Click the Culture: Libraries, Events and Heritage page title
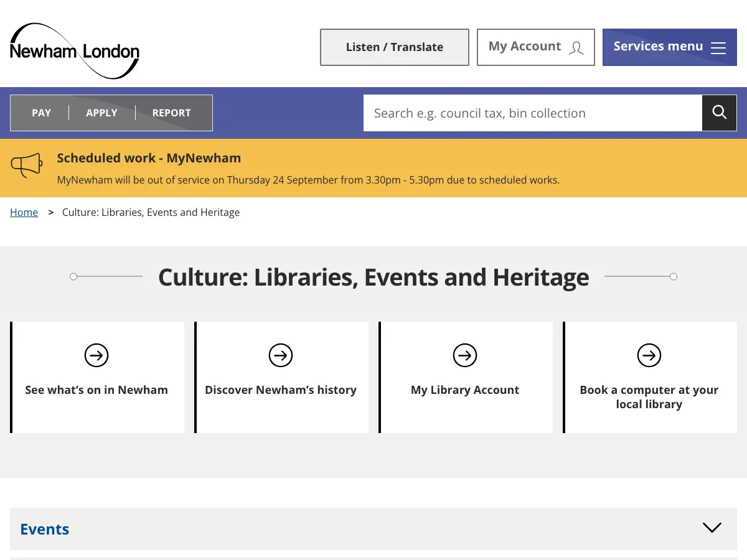 (374, 277)
